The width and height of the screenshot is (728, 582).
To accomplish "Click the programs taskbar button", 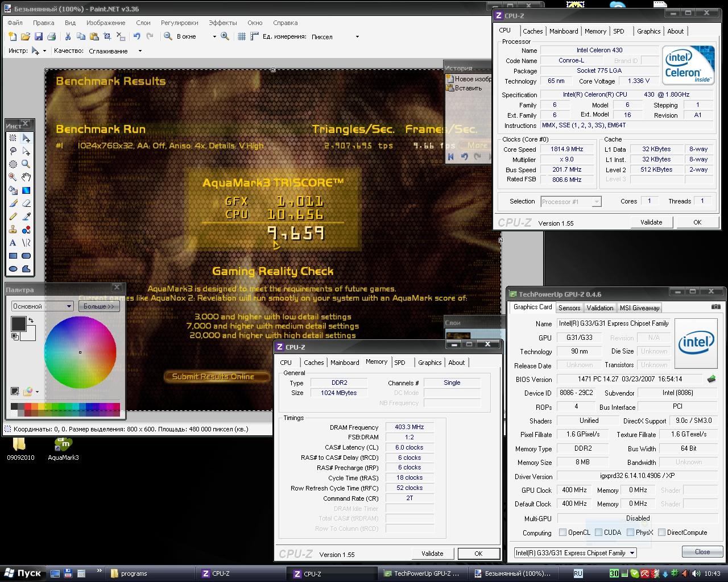I will [x=151, y=573].
